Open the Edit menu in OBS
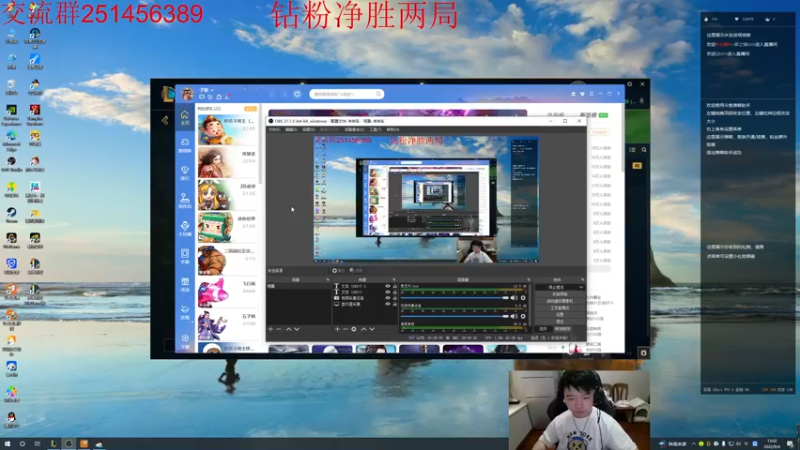This screenshot has height=450, width=800. (x=291, y=130)
